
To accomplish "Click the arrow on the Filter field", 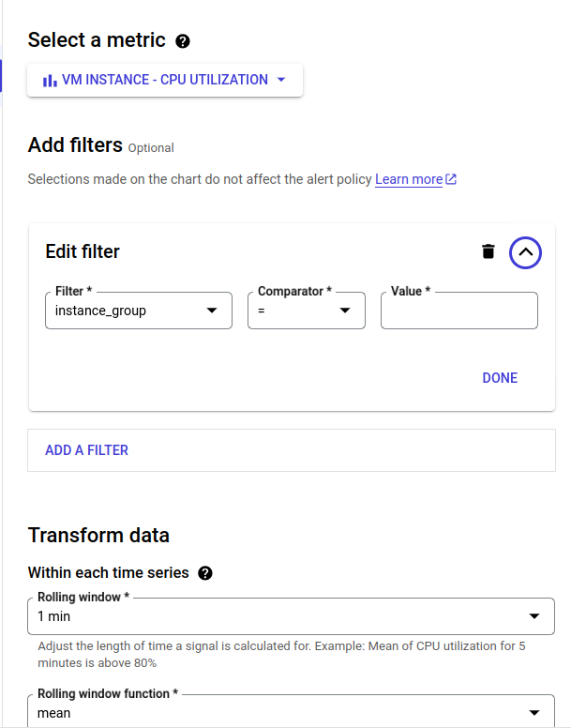I will click(212, 311).
